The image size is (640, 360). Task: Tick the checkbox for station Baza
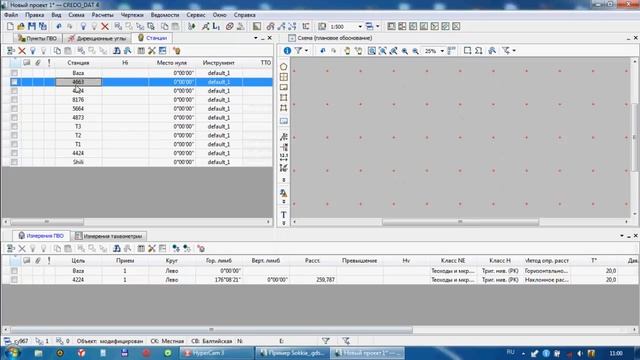(14, 73)
